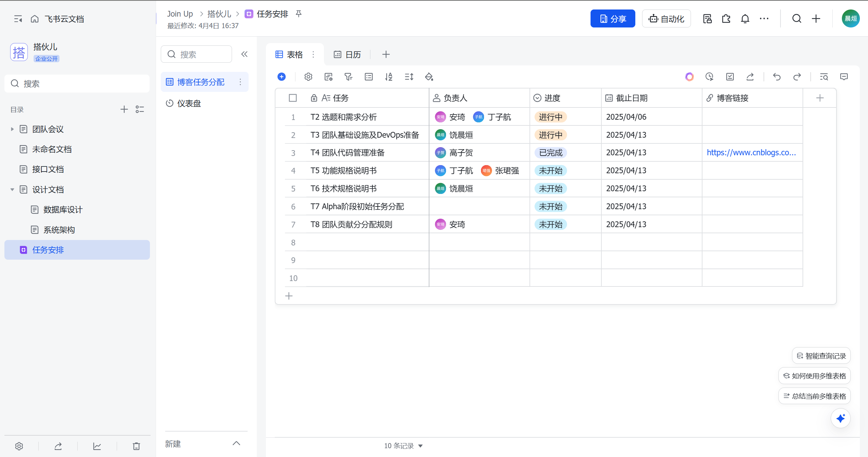Click the 进行中 status tag in row 1
868x457 pixels.
551,117
